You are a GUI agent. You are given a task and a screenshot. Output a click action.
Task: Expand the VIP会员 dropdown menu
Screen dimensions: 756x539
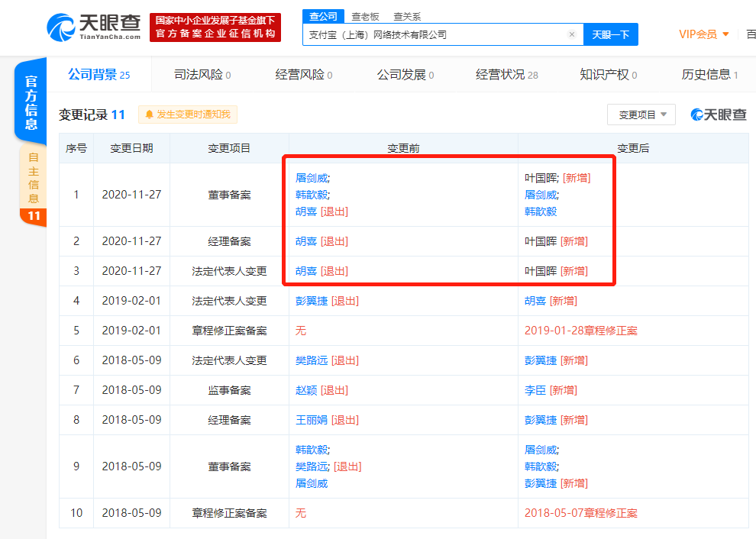tap(702, 34)
